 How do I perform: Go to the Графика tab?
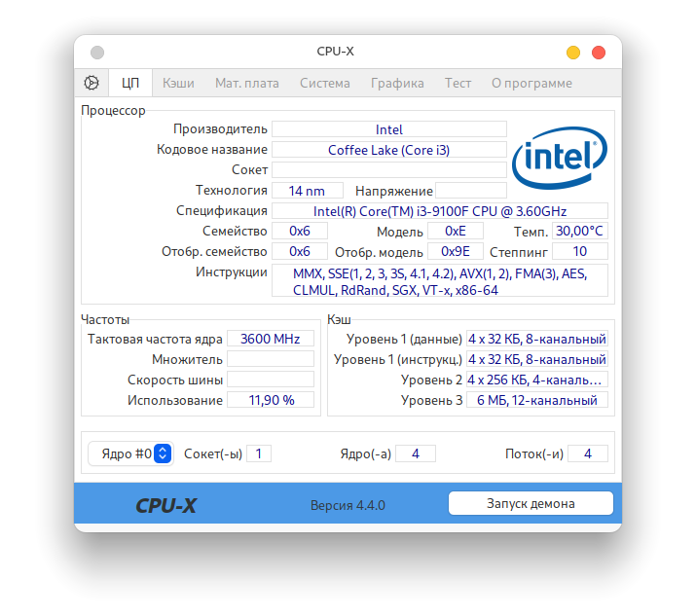(397, 83)
